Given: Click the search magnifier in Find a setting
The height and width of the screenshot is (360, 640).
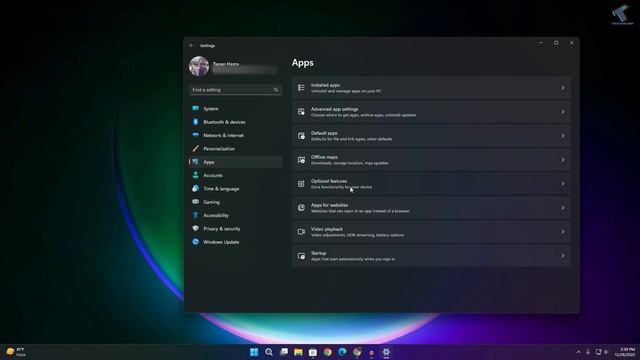Looking at the screenshot, I should pos(276,90).
